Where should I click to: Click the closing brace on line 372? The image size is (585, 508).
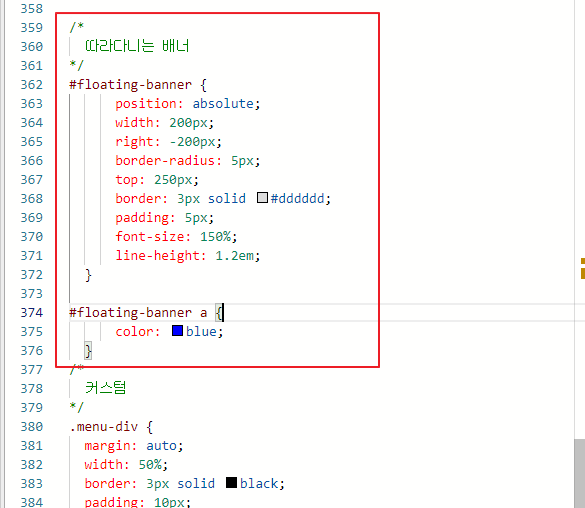(88, 275)
